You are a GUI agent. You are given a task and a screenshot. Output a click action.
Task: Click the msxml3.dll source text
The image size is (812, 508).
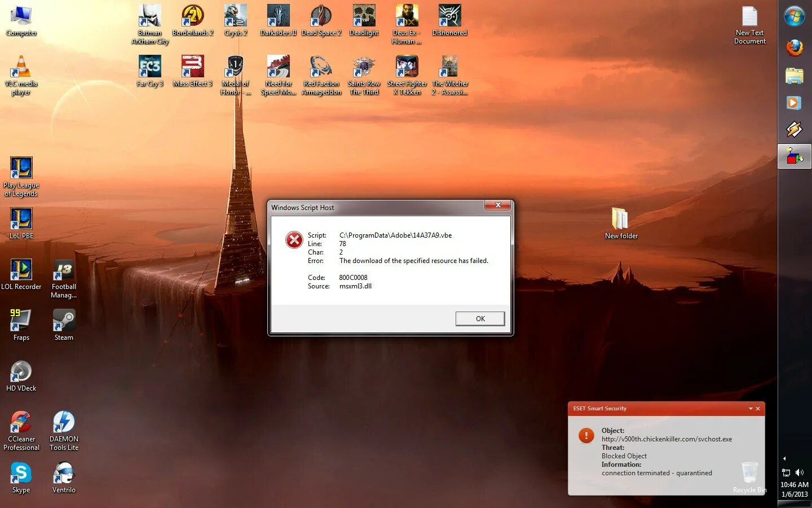point(355,286)
